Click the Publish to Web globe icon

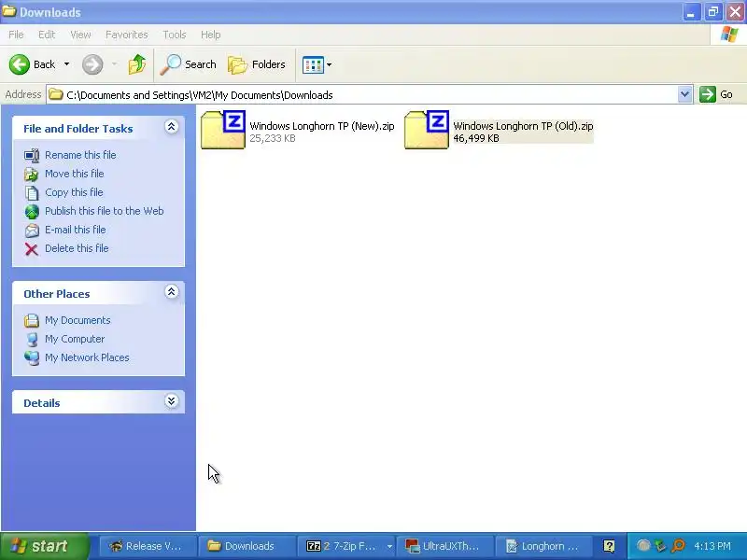pyautogui.click(x=32, y=212)
